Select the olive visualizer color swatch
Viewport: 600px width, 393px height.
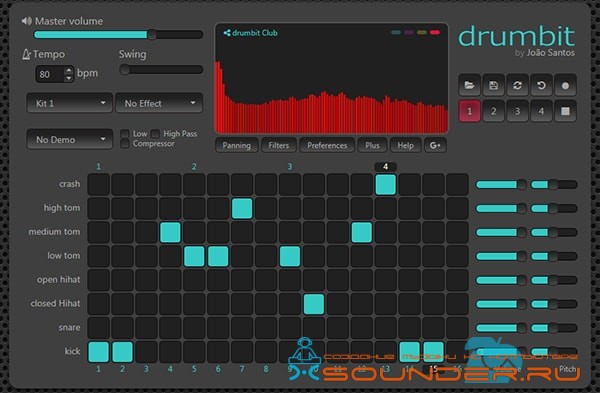[422, 33]
